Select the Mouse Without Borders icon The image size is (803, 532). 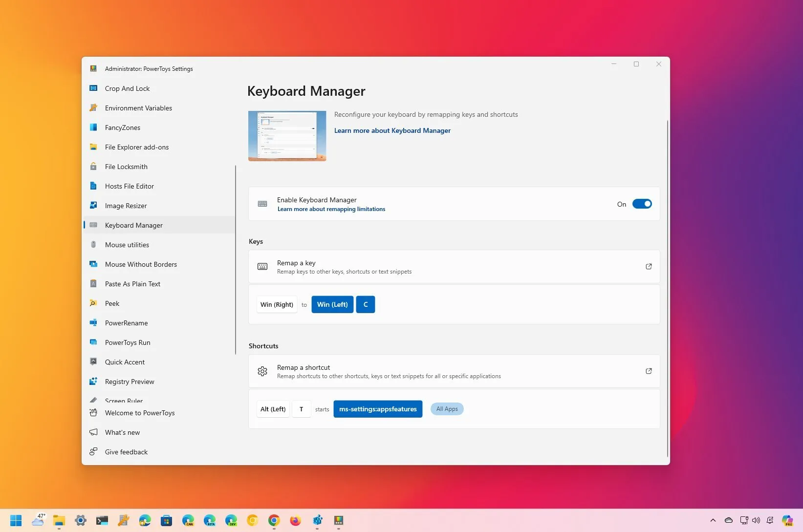coord(93,264)
